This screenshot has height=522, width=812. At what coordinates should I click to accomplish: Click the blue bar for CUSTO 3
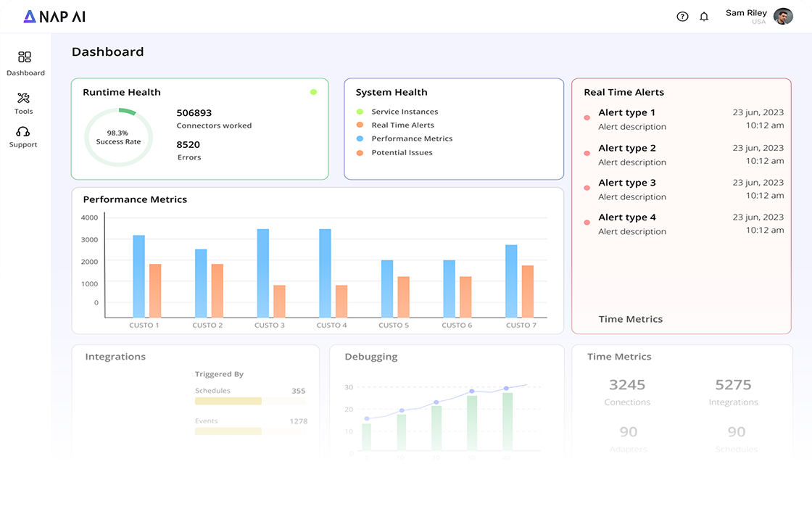[x=263, y=273]
